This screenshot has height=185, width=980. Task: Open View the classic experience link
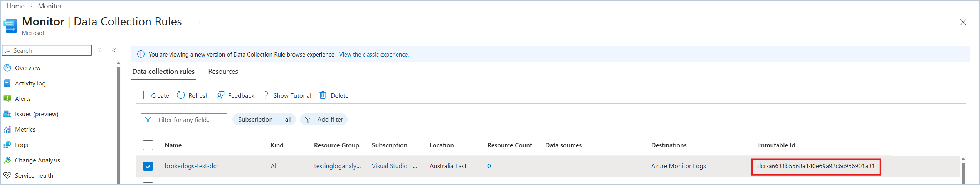point(374,54)
